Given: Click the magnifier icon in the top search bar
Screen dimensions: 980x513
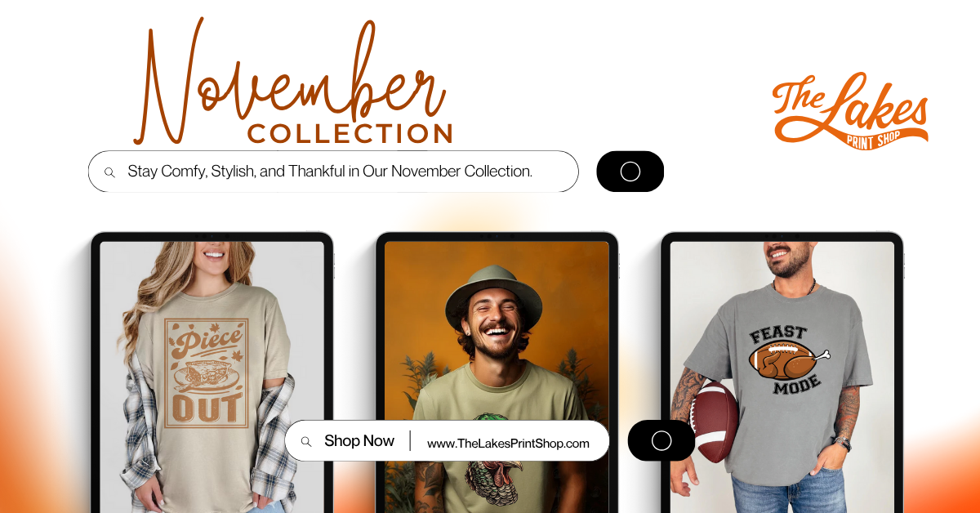Looking at the screenshot, I should 109,172.
